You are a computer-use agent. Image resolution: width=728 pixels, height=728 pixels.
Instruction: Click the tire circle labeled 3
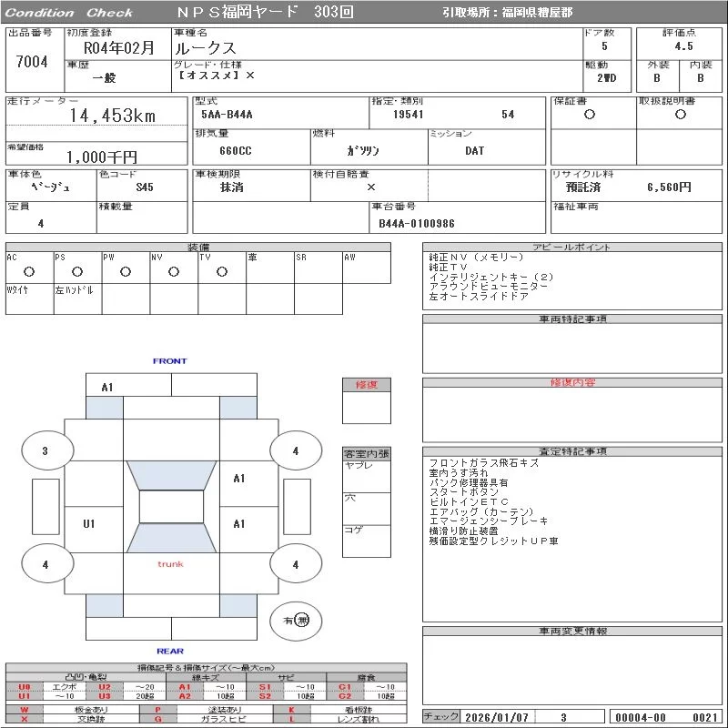[x=45, y=450]
